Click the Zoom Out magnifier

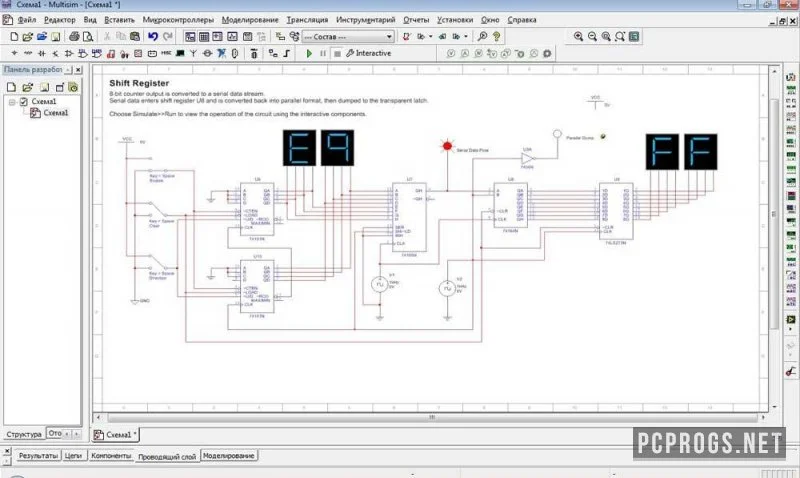[592, 37]
